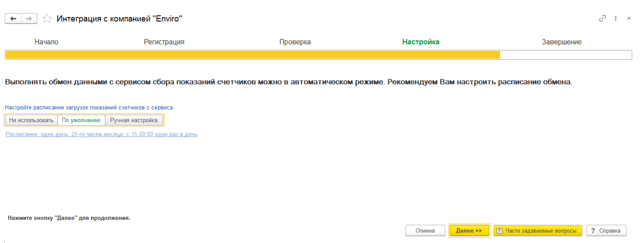Image resolution: width=644 pixels, height=243 pixels.
Task: Select the "По умолчанию" schedule option
Action: coord(81,120)
